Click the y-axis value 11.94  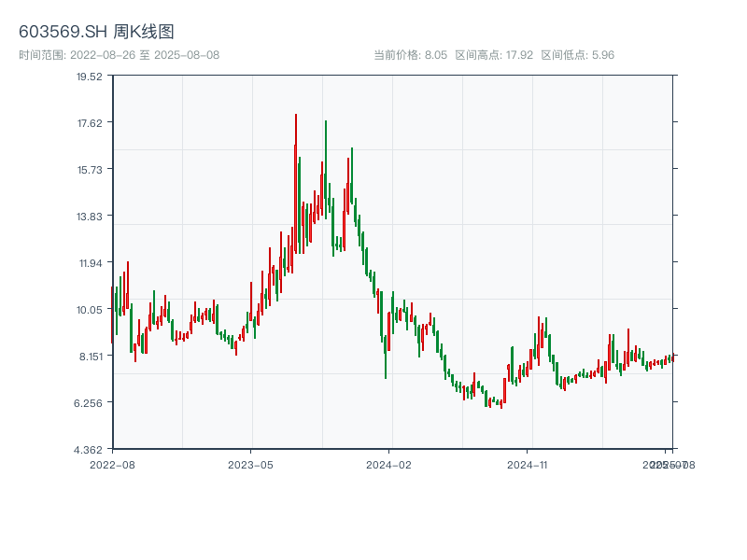[x=90, y=263]
